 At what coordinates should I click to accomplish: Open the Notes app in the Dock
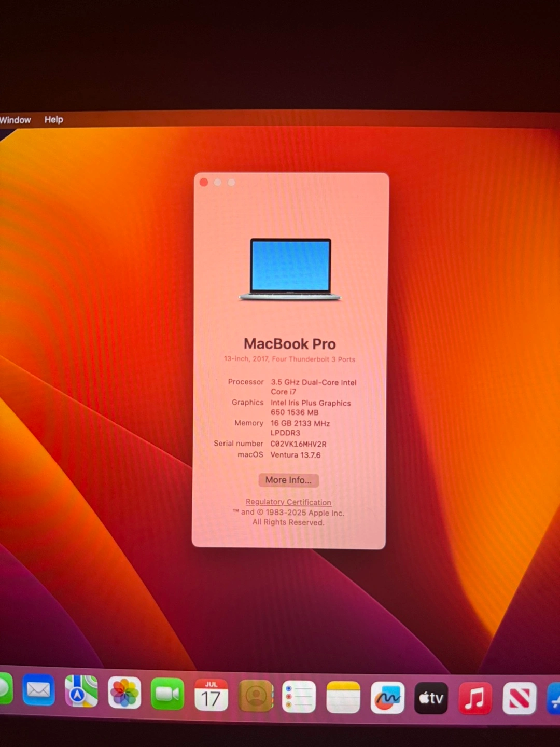(x=343, y=697)
